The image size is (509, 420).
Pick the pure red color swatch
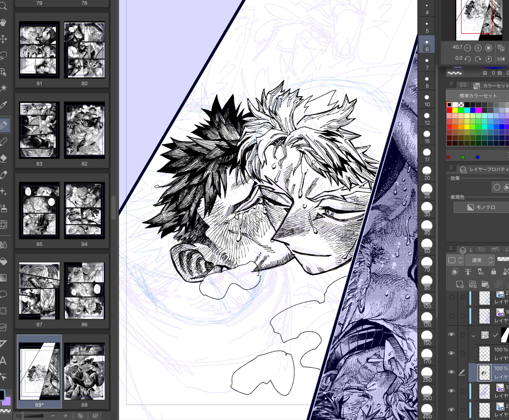449,110
